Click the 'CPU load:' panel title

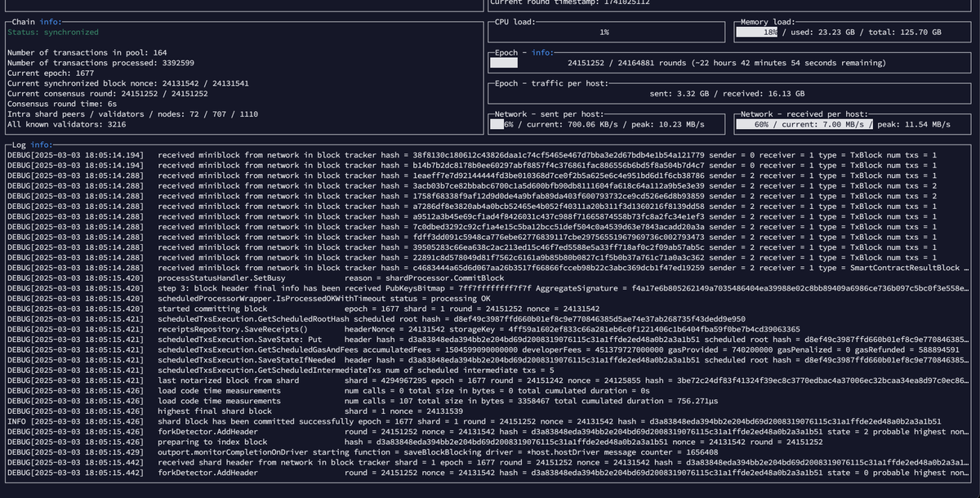click(515, 22)
